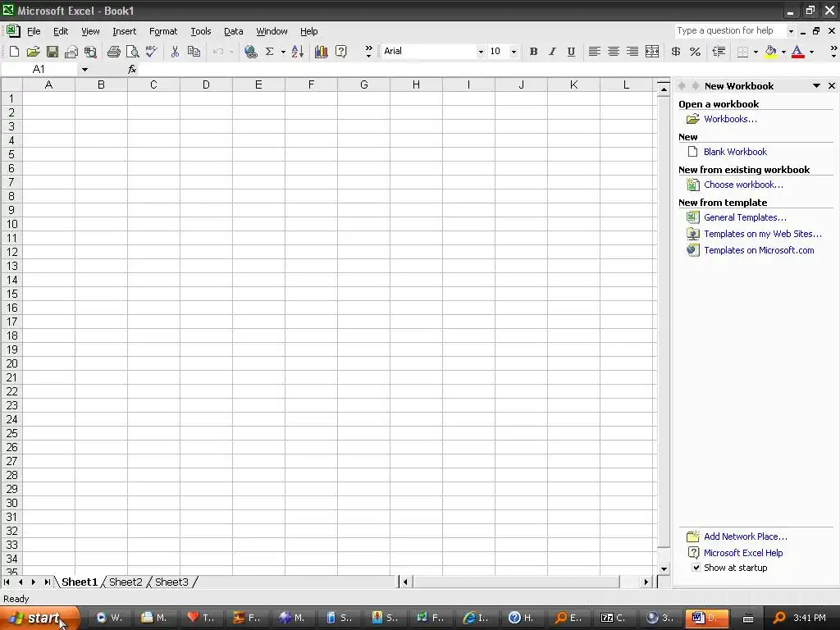Align text left in the cell
Viewport: 840px width, 630px height.
[594, 52]
